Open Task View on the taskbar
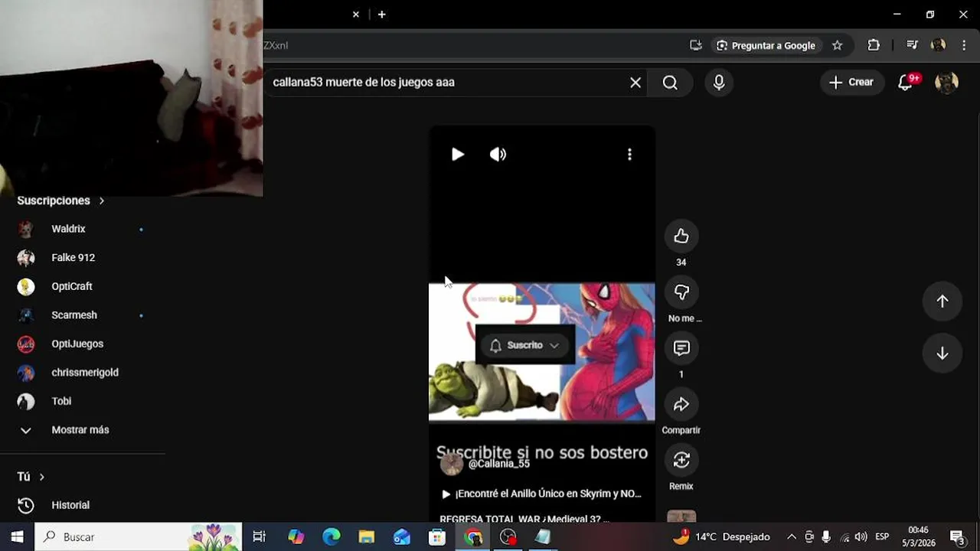This screenshot has width=980, height=551. tap(259, 537)
